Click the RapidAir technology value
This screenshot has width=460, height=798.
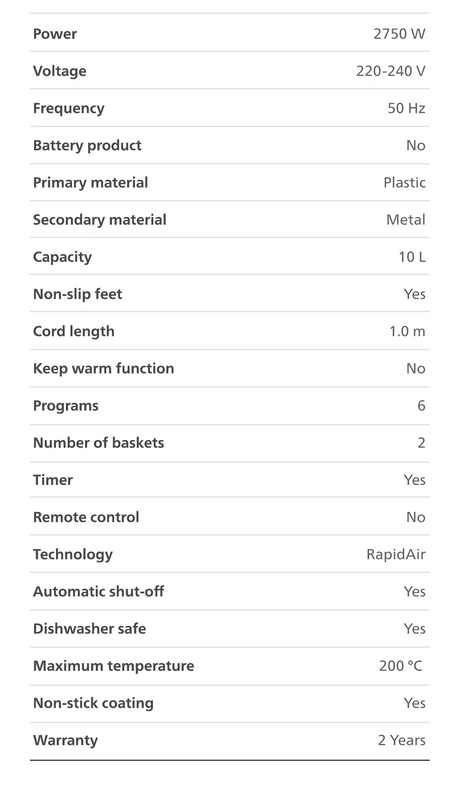pyautogui.click(x=396, y=554)
